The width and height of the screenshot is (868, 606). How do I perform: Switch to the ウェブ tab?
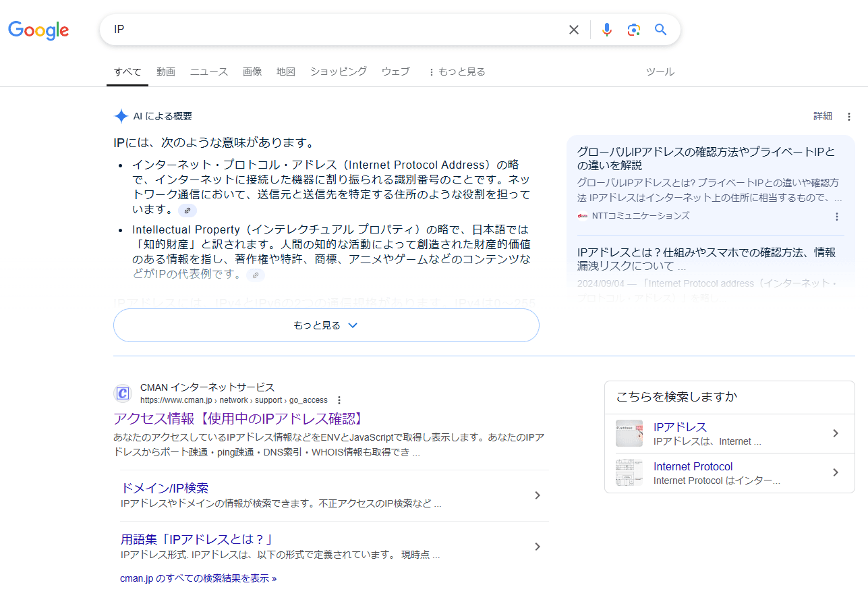pyautogui.click(x=396, y=72)
